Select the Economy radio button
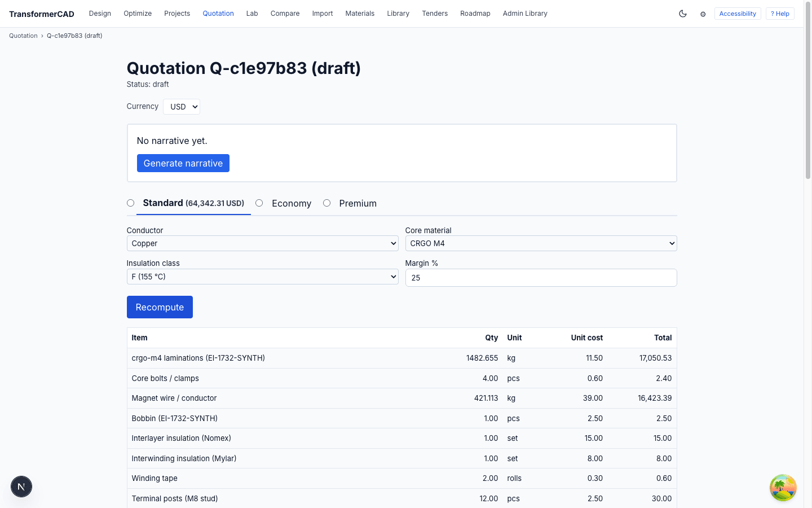This screenshot has width=812, height=508. pos(259,203)
